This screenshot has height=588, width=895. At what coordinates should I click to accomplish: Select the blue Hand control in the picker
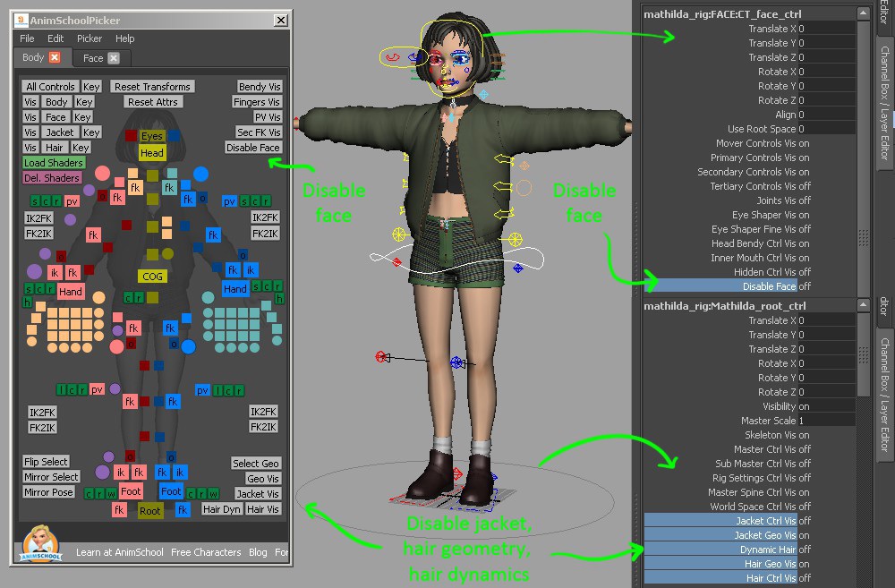[235, 288]
